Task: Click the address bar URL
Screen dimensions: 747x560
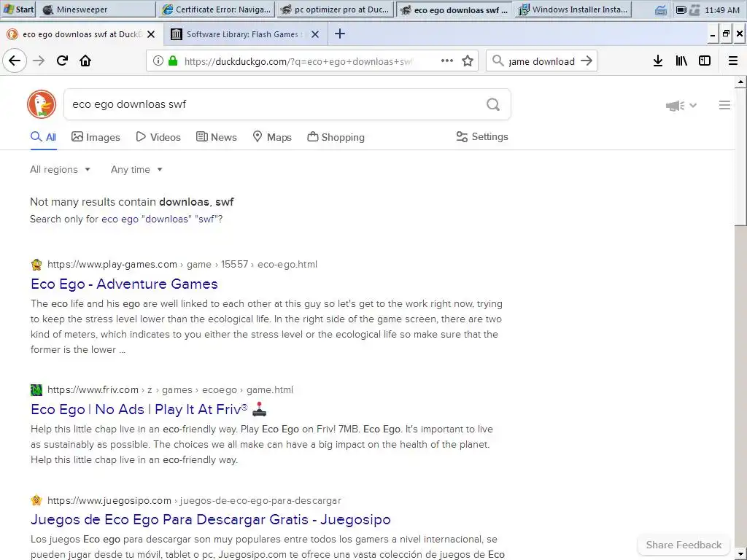Action: click(298, 61)
